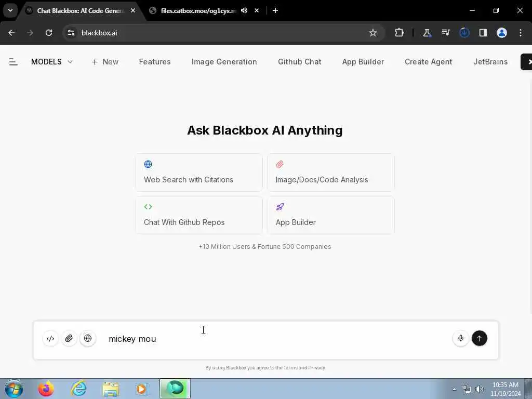The image size is (532, 399).
Task: Click the blue download extension icon
Action: 464,33
